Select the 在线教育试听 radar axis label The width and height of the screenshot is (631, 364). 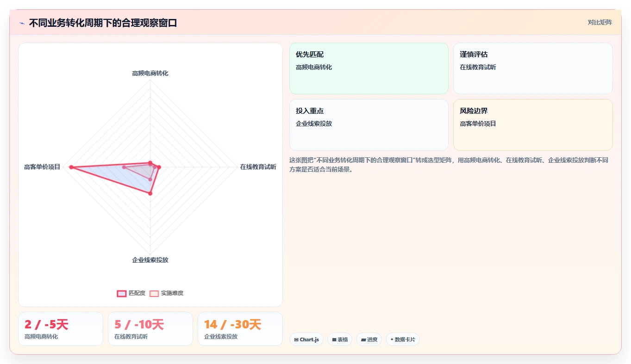click(x=258, y=167)
